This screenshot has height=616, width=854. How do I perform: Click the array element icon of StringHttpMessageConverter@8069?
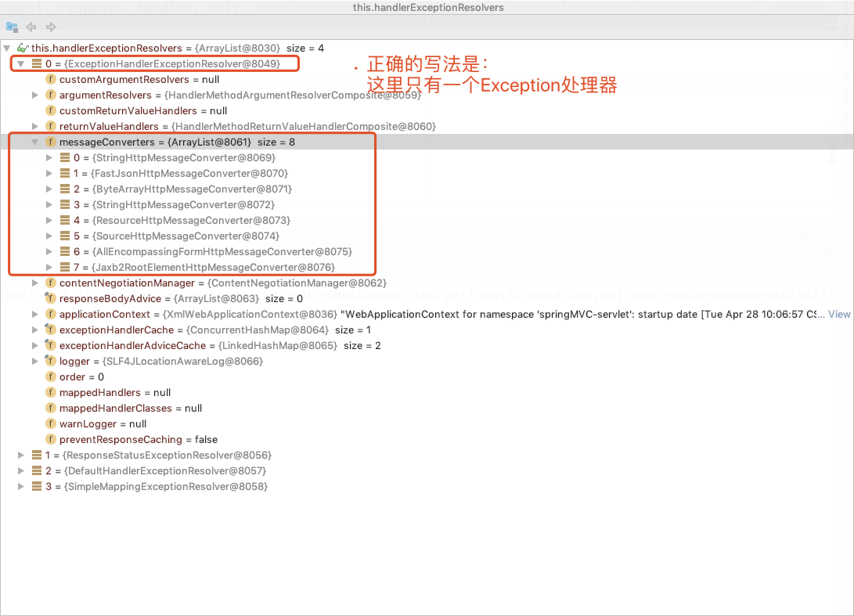[63, 157]
